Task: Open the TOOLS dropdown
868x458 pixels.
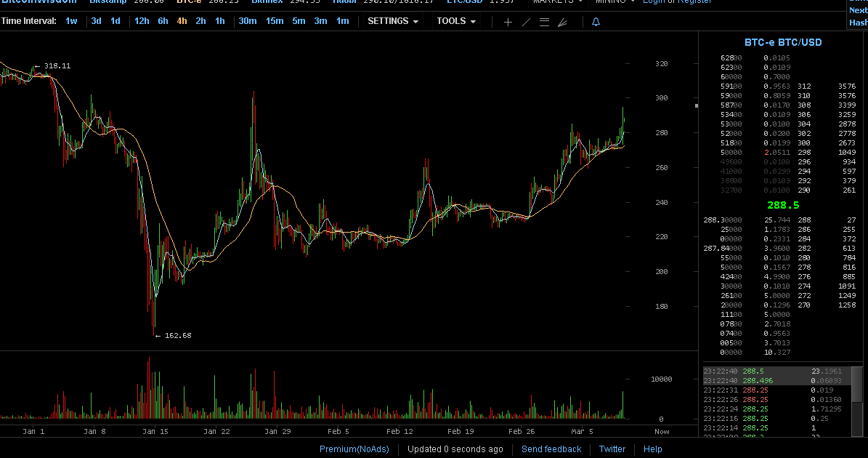Action: click(x=456, y=21)
